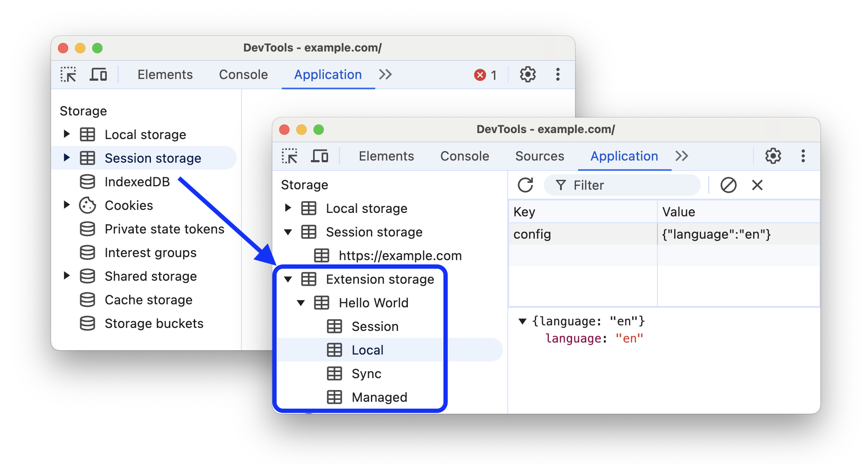Click the close filter icon
This screenshot has width=868, height=464.
(759, 184)
